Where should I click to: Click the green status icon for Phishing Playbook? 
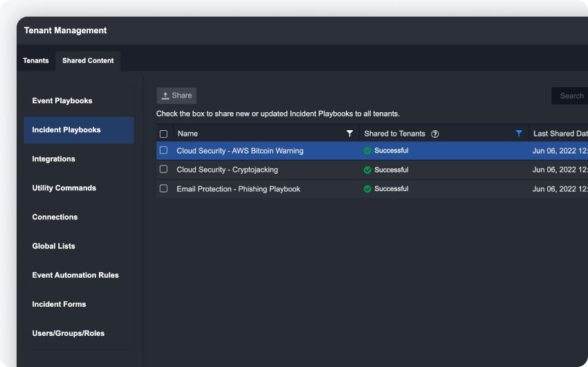coord(368,189)
